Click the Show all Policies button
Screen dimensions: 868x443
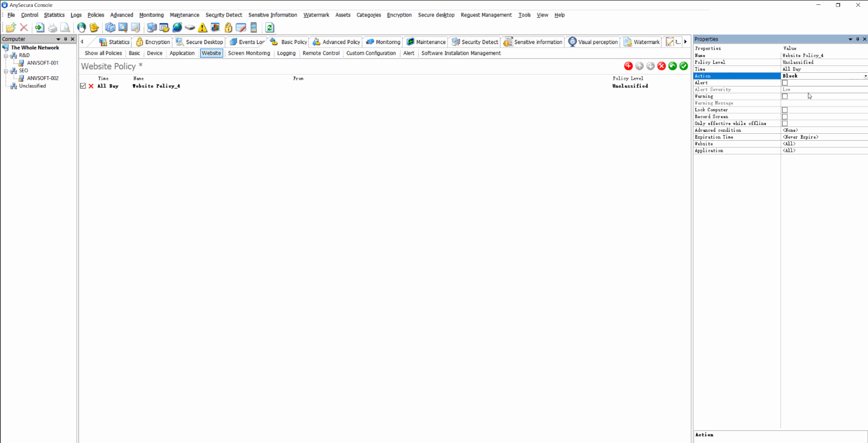pos(103,53)
